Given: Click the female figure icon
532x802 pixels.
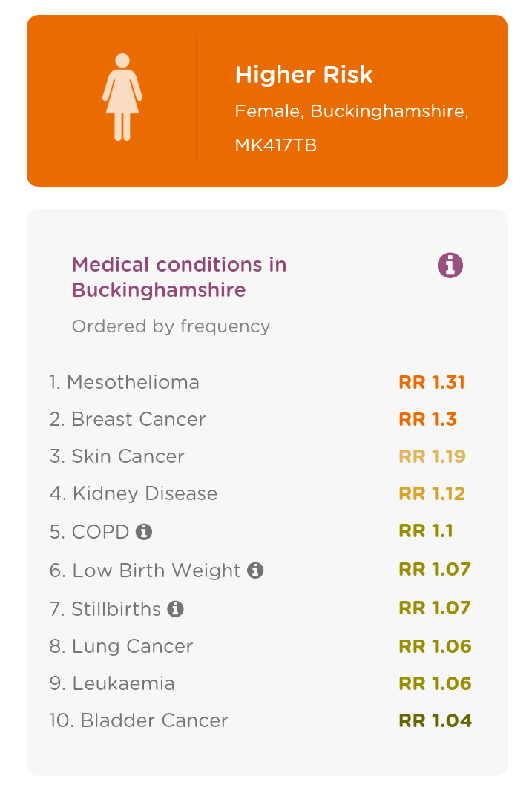Looking at the screenshot, I should [122, 97].
